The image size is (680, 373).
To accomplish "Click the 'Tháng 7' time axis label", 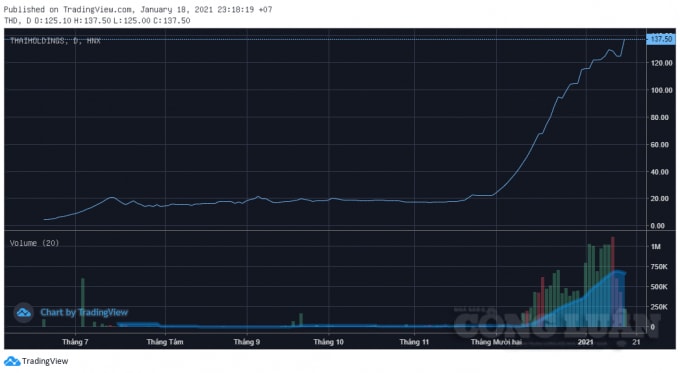I will (x=75, y=342).
